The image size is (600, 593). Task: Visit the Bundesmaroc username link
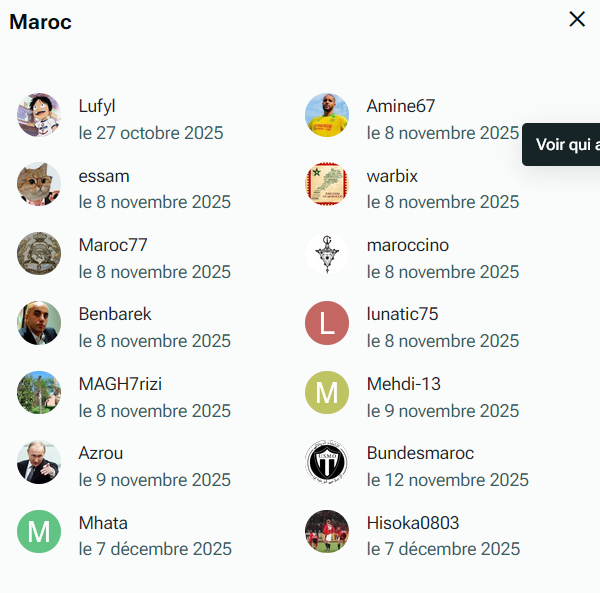click(x=420, y=453)
